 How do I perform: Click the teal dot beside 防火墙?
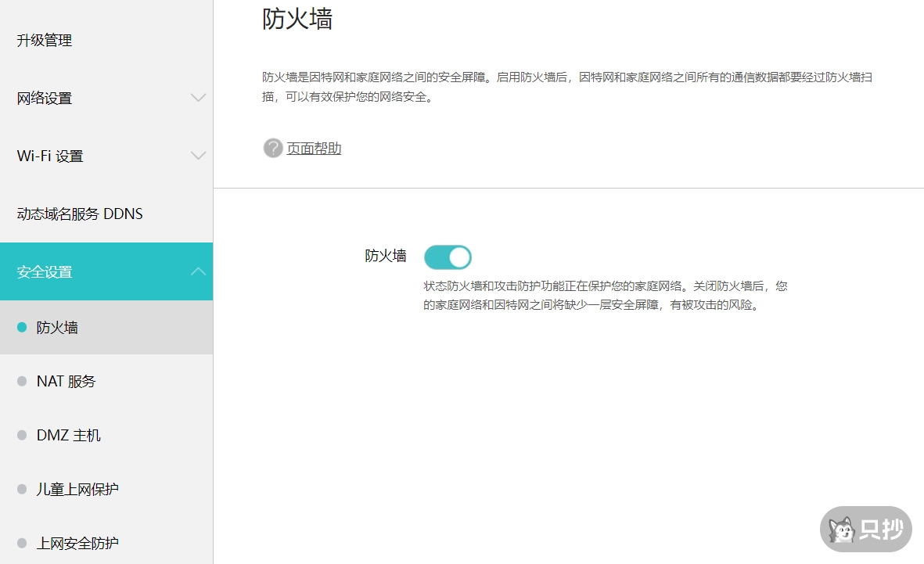coord(23,328)
